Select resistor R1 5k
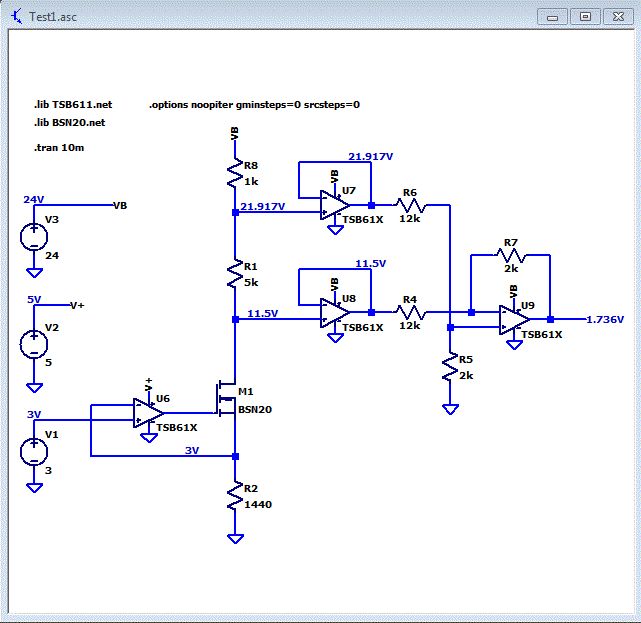Viewport: 641px width, 623px height. tap(235, 274)
